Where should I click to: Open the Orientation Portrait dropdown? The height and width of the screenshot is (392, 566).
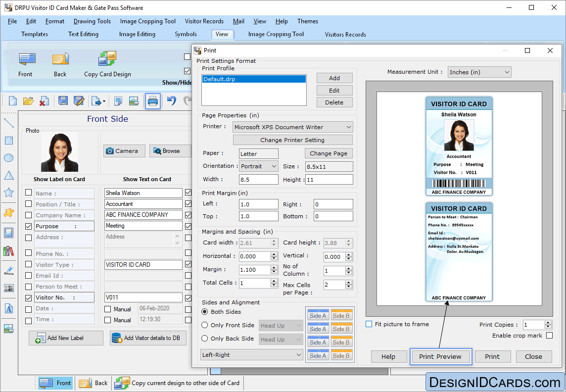(x=259, y=166)
